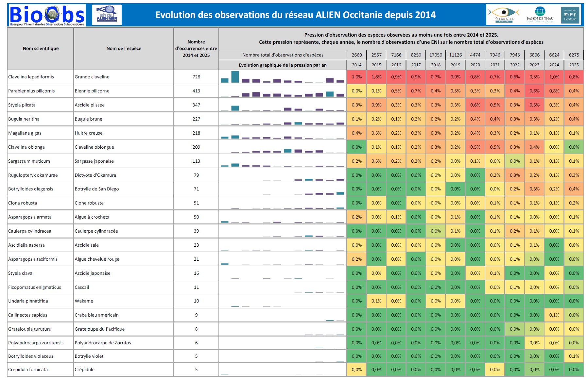Select the Nom scientifique column header
Screen dimensions: 588x378
[41, 48]
